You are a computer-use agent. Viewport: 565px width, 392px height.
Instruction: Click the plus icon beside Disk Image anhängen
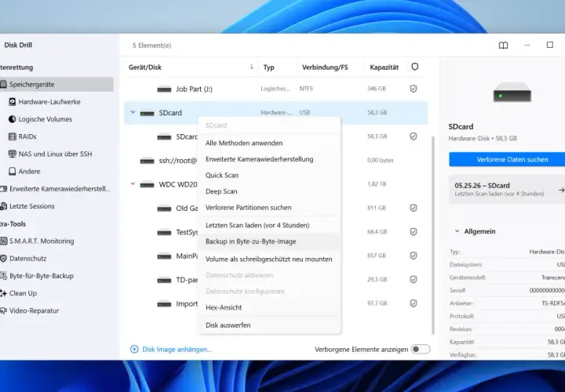pos(134,349)
